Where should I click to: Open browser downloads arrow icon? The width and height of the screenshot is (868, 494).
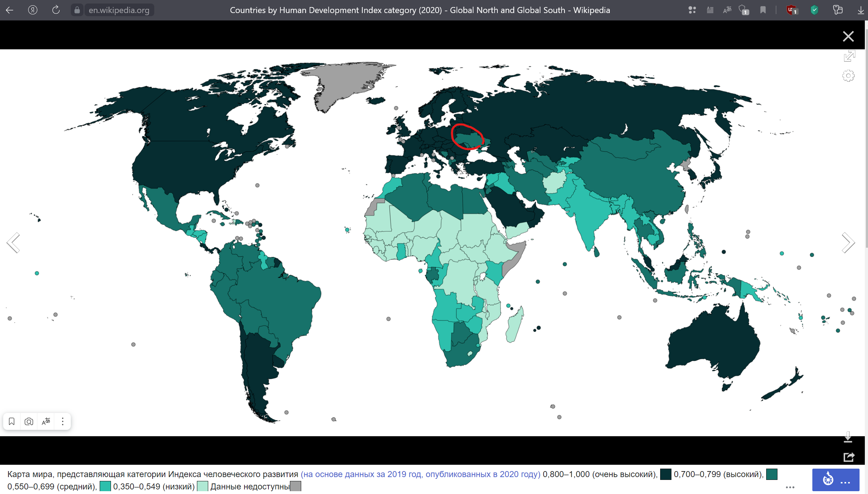[860, 10]
